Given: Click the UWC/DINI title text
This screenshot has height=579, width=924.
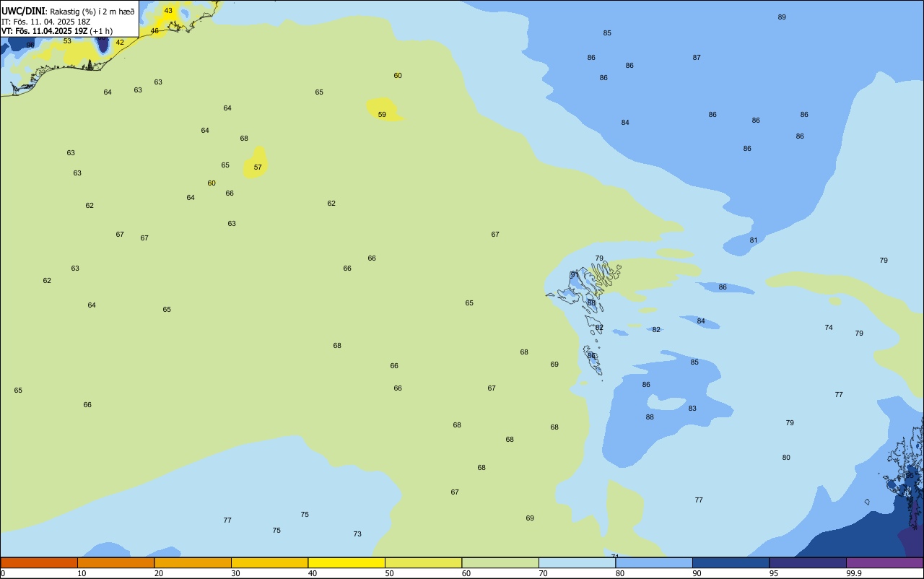Looking at the screenshot, I should click(23, 12).
